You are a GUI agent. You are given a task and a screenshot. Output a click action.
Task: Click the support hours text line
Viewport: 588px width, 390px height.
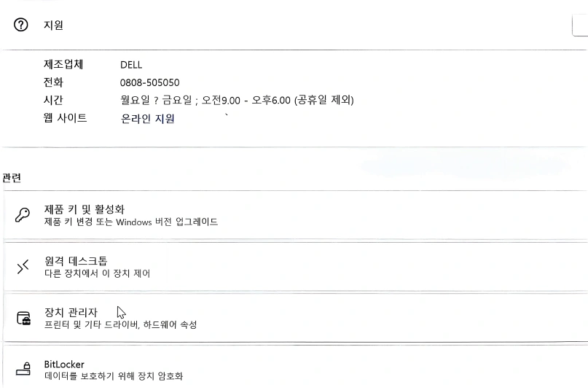(237, 100)
